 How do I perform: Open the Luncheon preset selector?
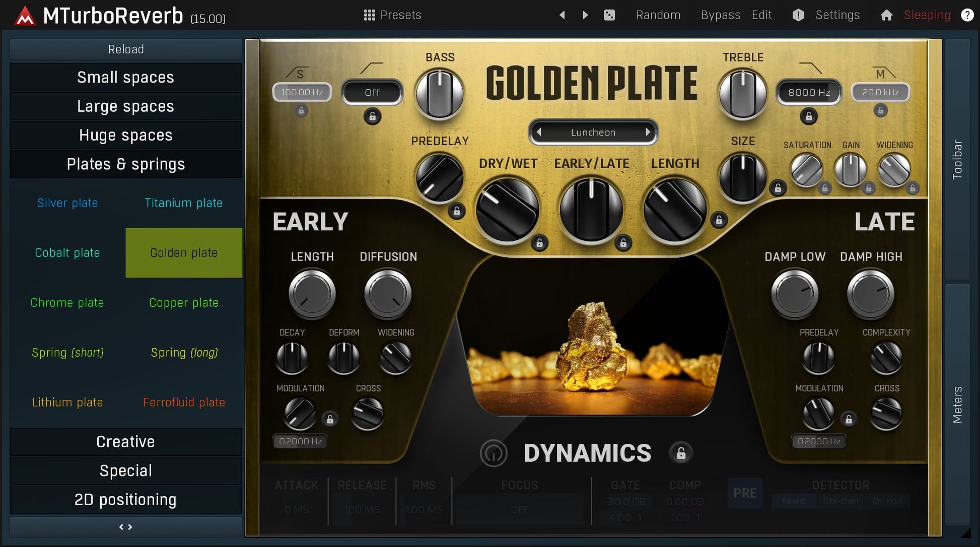(x=593, y=132)
